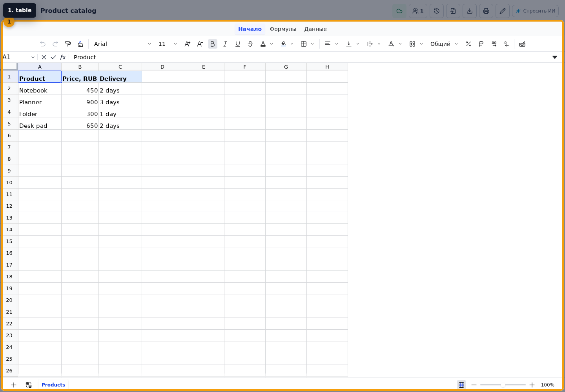Click the import file icon
Image resolution: width=565 pixels, height=392 pixels.
coord(453,11)
